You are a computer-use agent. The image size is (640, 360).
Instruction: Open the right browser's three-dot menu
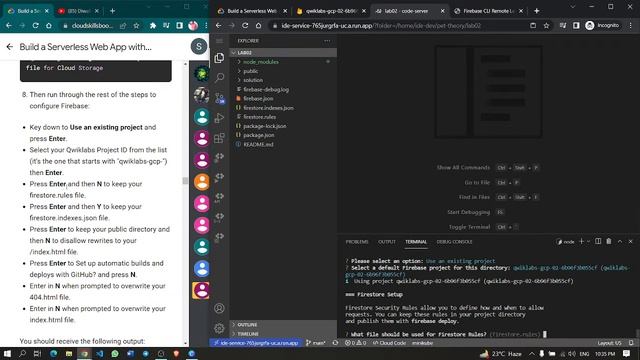coord(631,25)
